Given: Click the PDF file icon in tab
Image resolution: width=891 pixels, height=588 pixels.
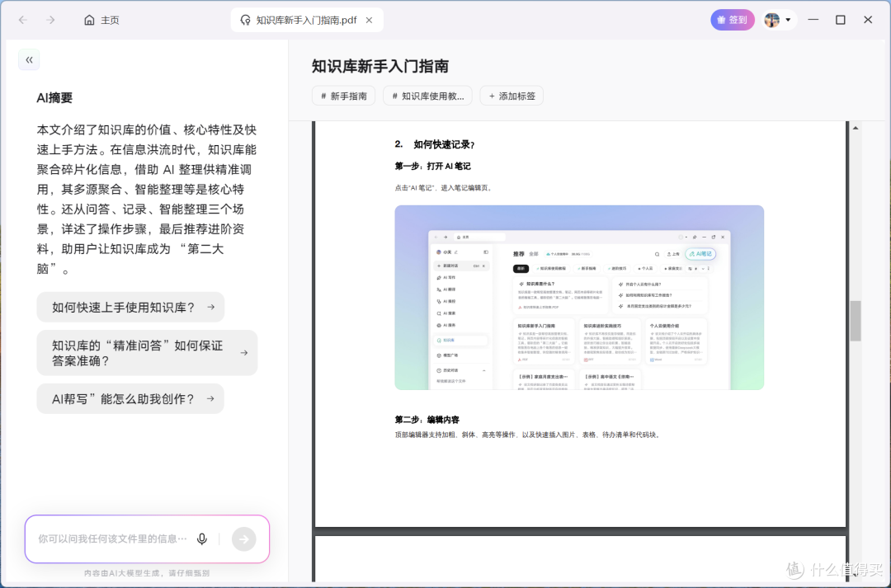Looking at the screenshot, I should click(x=246, y=20).
